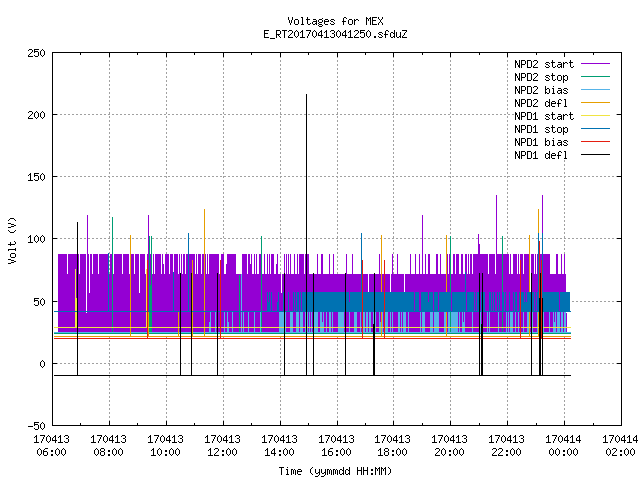Click the "NPD2 bias" legend label
640x480 pixels.
coord(541,90)
